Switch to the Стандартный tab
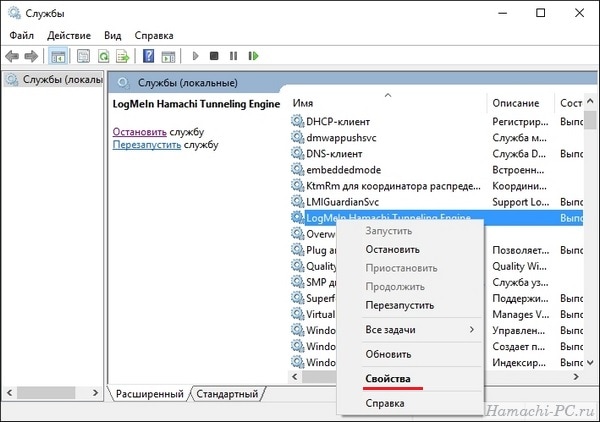The height and width of the screenshot is (422, 600). coord(227,394)
